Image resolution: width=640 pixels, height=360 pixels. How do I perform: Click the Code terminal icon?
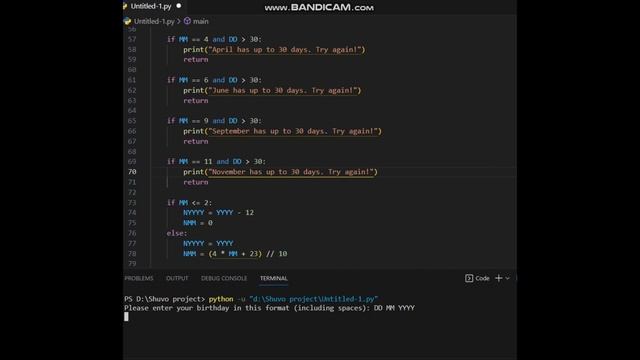click(469, 278)
